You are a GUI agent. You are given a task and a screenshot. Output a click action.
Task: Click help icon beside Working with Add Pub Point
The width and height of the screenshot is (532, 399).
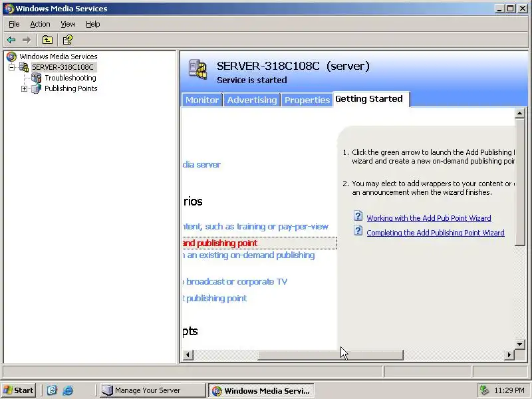click(358, 215)
